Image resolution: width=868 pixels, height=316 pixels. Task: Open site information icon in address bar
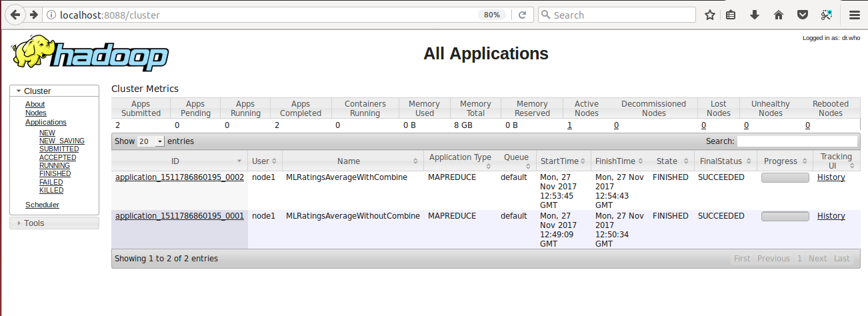coord(51,15)
